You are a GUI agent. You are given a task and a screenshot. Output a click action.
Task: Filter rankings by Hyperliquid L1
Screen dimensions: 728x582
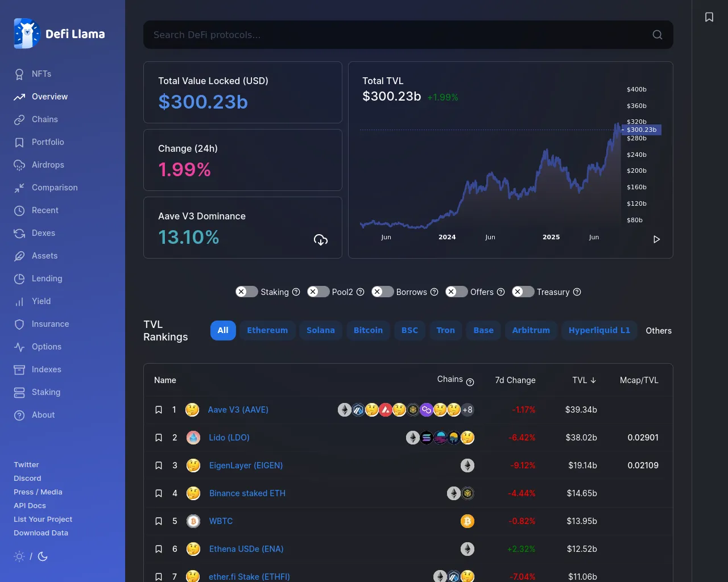pyautogui.click(x=599, y=330)
